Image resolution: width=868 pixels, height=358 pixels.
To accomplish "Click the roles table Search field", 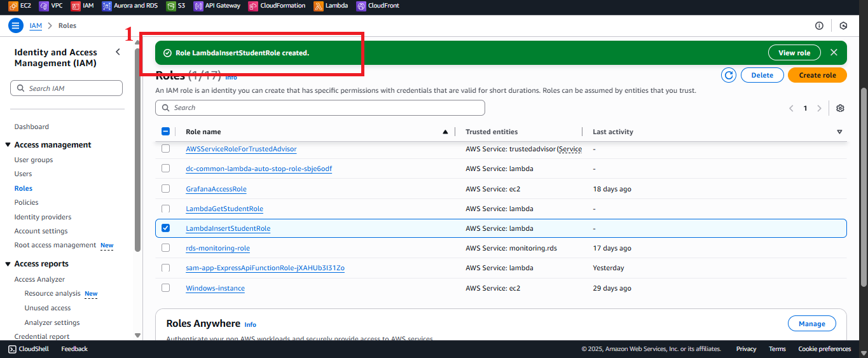I will (x=320, y=107).
